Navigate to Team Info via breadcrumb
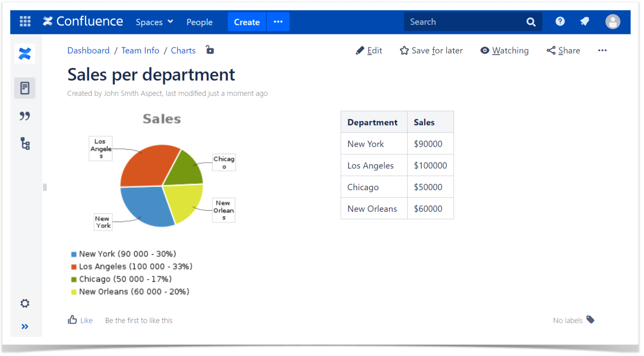This screenshot has height=356, width=644. [140, 50]
